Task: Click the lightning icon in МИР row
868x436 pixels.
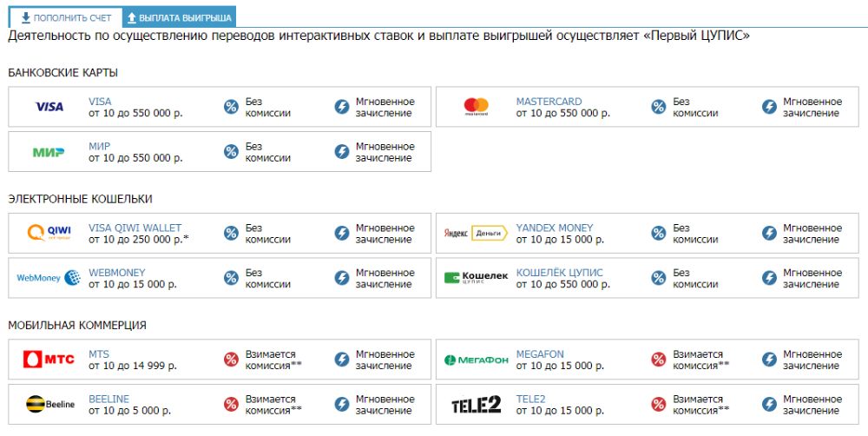Action: pyautogui.click(x=342, y=152)
